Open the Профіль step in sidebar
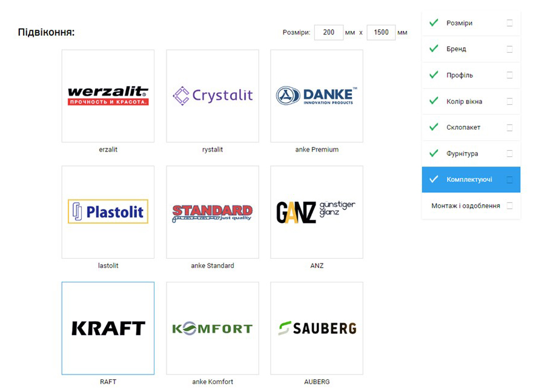Viewport: 545px width, 392px height. 460,75
